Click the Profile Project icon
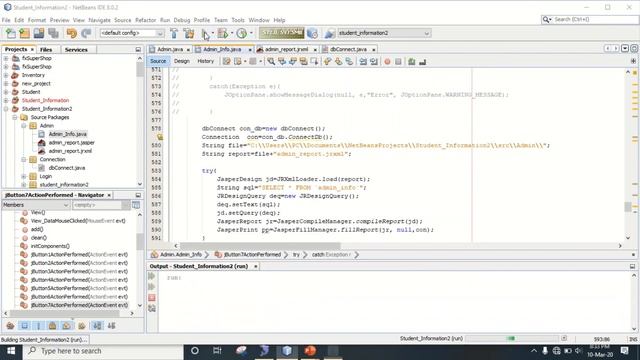Screen dimensions: 640x360 (x=242, y=33)
